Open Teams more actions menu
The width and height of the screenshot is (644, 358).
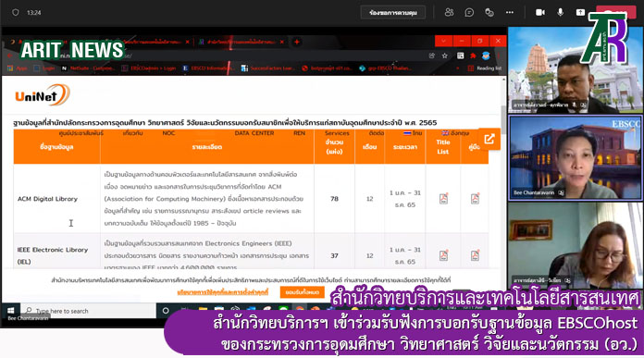click(510, 13)
